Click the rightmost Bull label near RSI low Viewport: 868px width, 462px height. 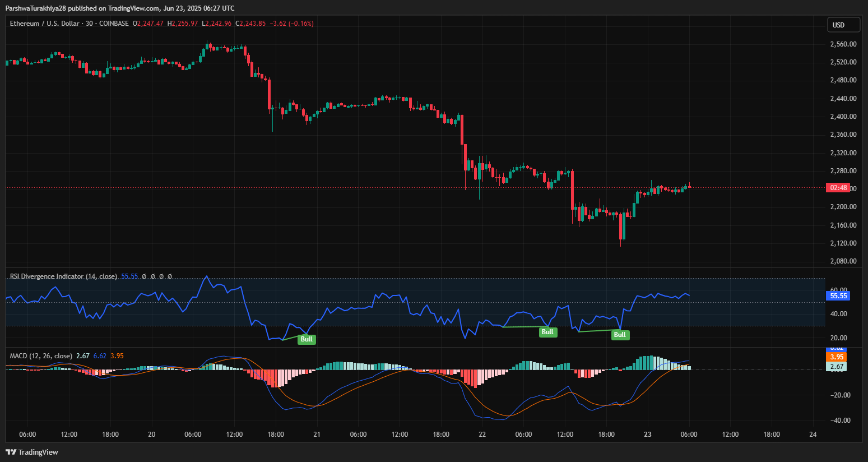620,335
